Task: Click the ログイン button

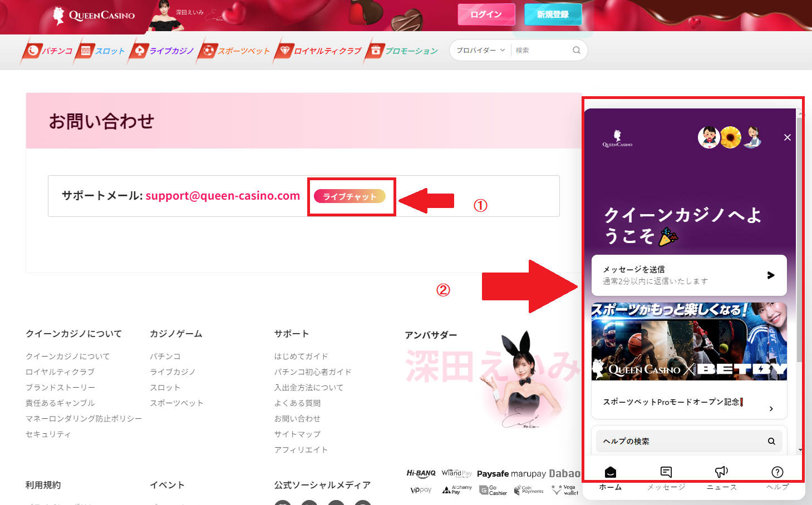Action: (486, 14)
